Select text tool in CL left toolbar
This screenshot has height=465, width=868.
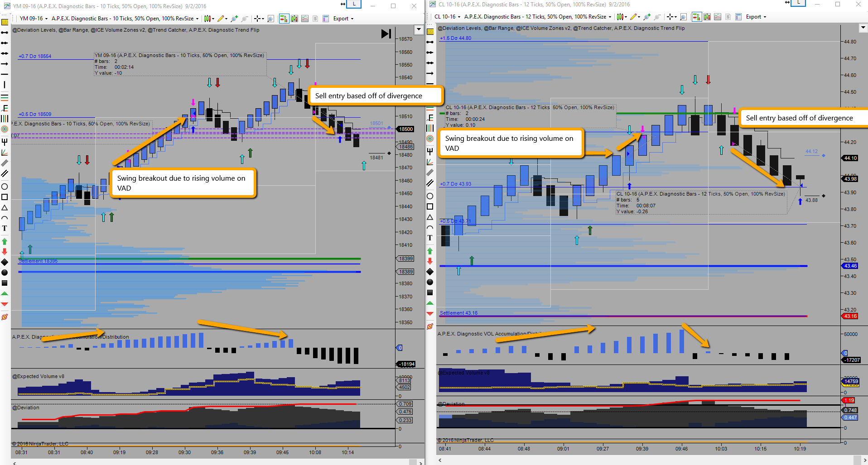point(430,238)
